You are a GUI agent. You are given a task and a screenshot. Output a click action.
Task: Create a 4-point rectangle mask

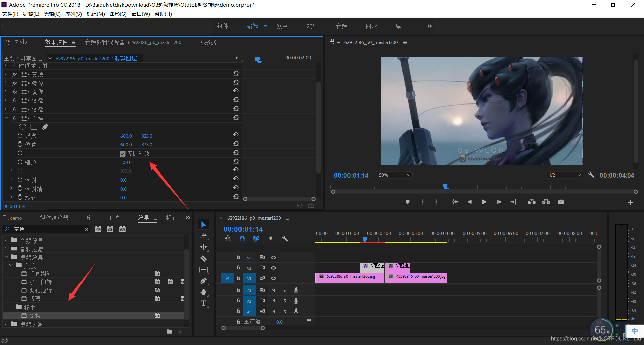pyautogui.click(x=34, y=127)
